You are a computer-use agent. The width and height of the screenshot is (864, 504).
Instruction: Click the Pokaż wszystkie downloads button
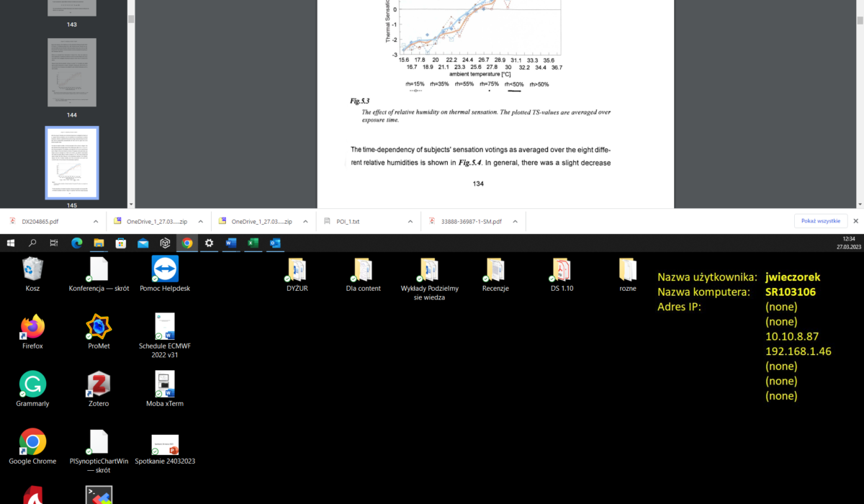[x=820, y=222]
